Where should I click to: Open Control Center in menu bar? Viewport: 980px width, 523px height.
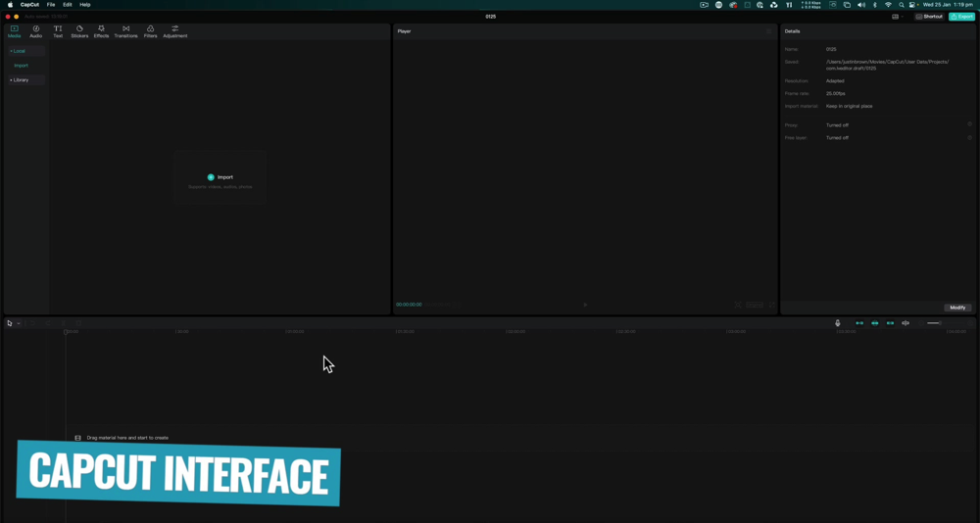[913, 4]
